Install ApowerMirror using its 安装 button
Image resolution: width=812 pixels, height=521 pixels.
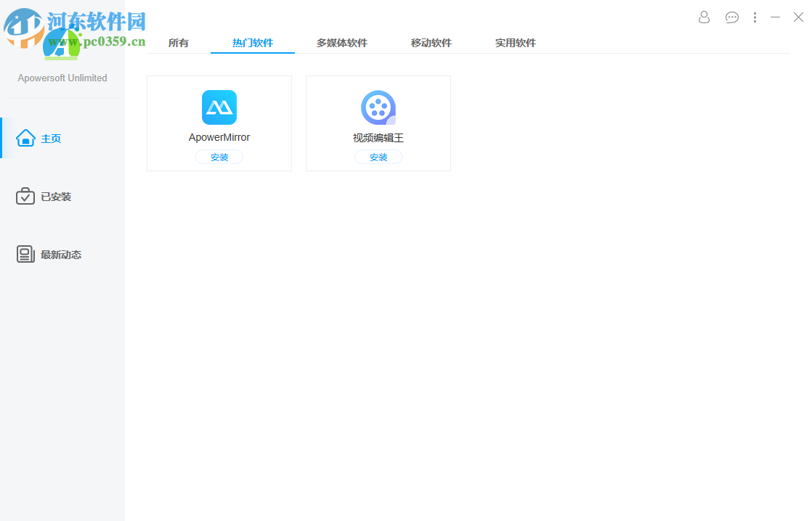click(219, 156)
